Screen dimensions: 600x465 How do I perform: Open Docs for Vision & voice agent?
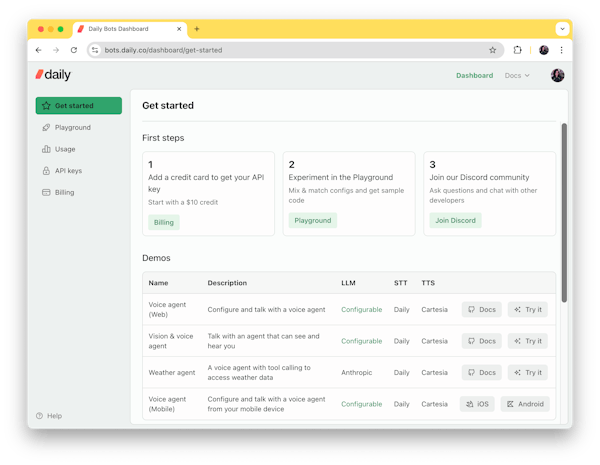tap(482, 341)
